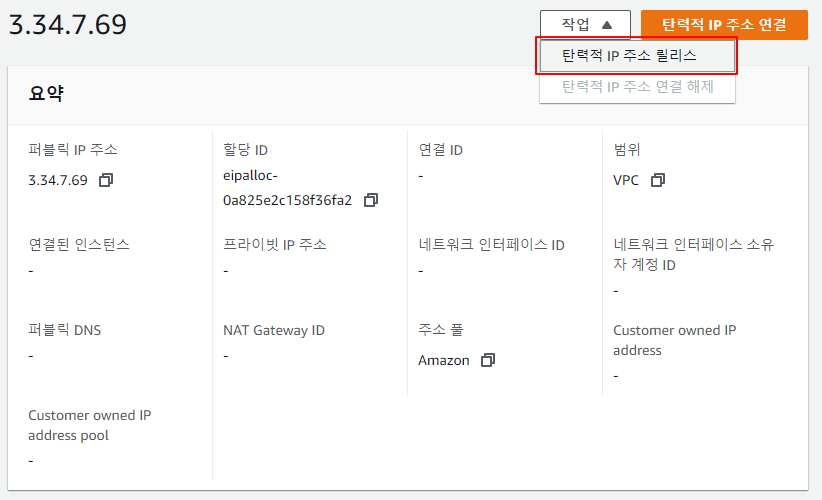Click the 요약 section header

point(46,94)
